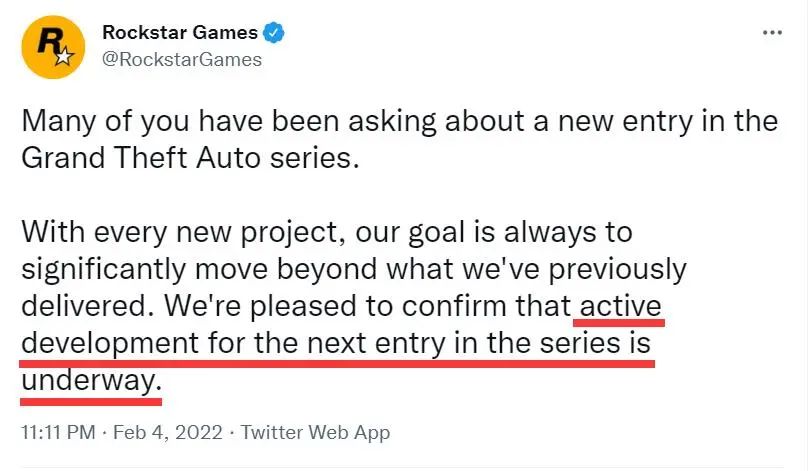
Task: Visit the @RockstarGames handle
Action: (182, 59)
